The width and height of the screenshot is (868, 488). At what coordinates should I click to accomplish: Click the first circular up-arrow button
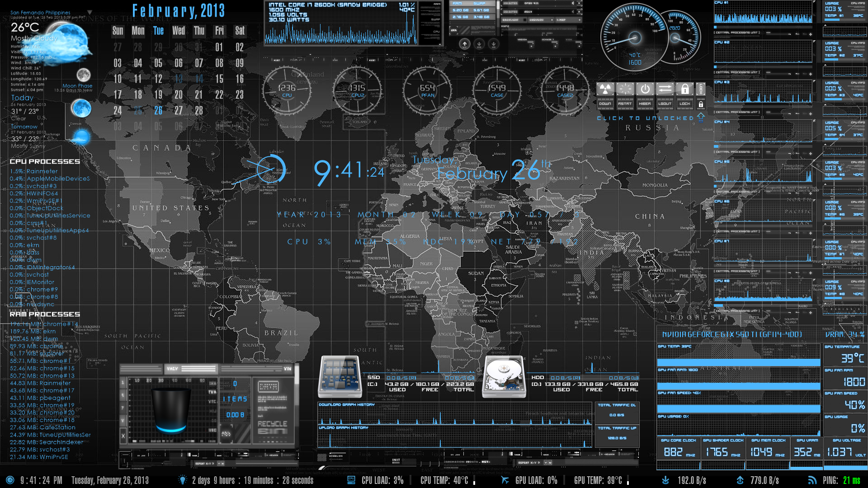tap(465, 44)
